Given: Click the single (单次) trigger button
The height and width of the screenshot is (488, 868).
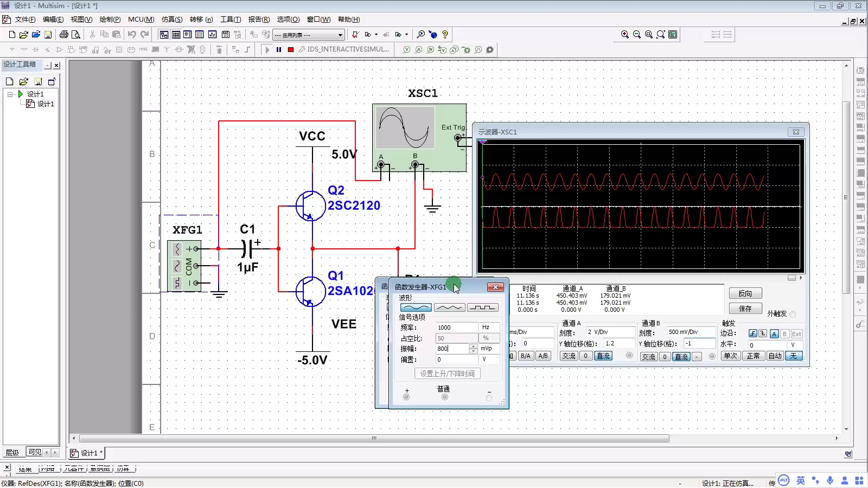Looking at the screenshot, I should 731,356.
